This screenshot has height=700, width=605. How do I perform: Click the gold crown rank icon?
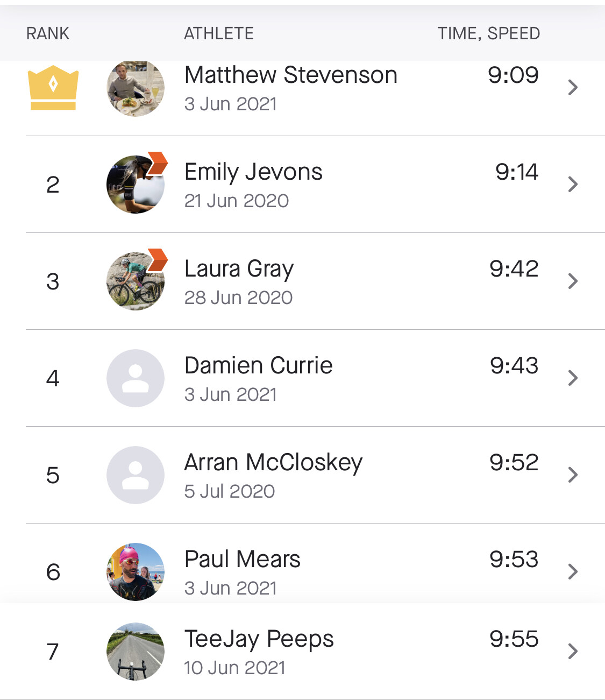click(53, 88)
